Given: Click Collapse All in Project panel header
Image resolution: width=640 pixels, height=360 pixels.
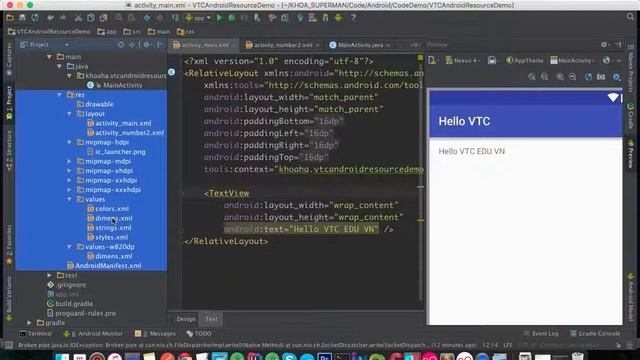Looking at the screenshot, I should coord(132,44).
